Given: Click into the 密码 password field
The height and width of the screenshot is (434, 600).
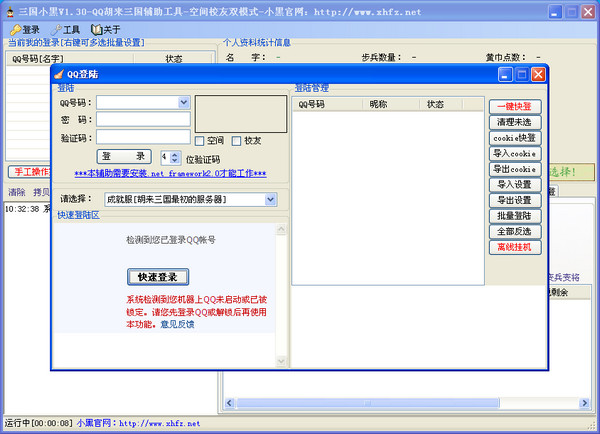Looking at the screenshot, I should tap(143, 119).
